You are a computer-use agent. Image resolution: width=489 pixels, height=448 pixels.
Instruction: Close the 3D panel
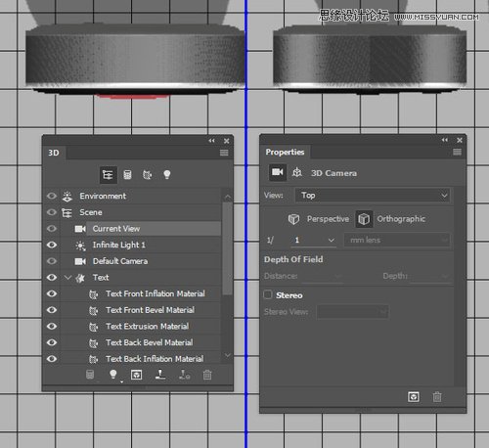pos(227,141)
